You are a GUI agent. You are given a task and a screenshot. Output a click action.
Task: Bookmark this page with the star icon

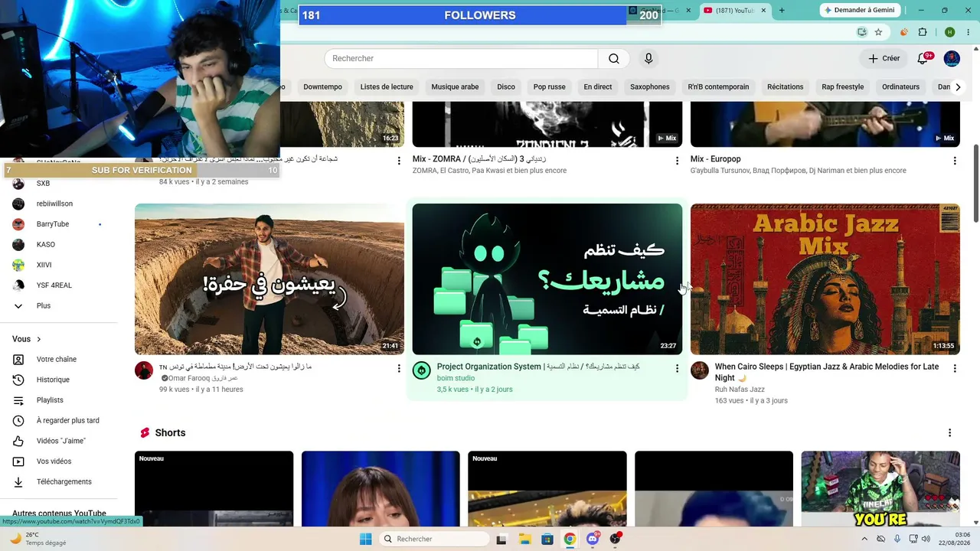click(878, 32)
